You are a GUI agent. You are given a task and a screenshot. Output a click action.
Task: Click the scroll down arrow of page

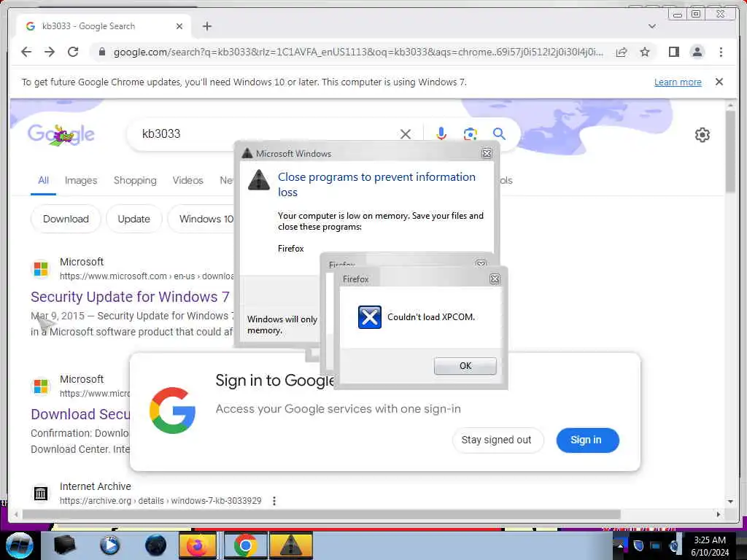[730, 502]
